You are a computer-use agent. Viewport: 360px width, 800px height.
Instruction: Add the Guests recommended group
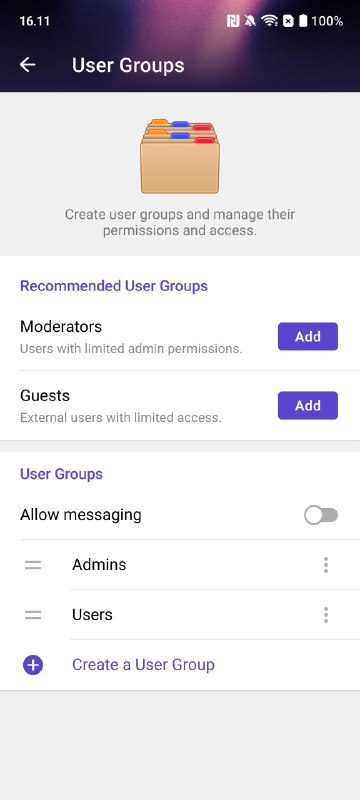308,406
